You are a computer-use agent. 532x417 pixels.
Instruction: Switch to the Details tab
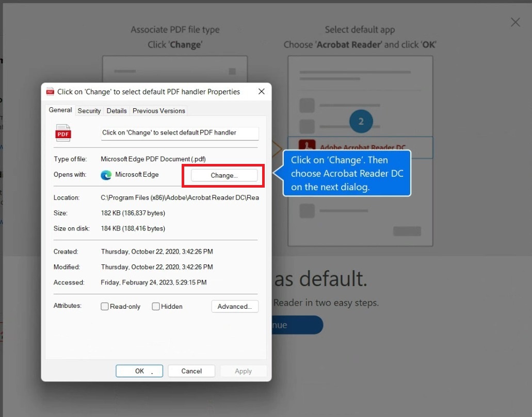coord(117,110)
